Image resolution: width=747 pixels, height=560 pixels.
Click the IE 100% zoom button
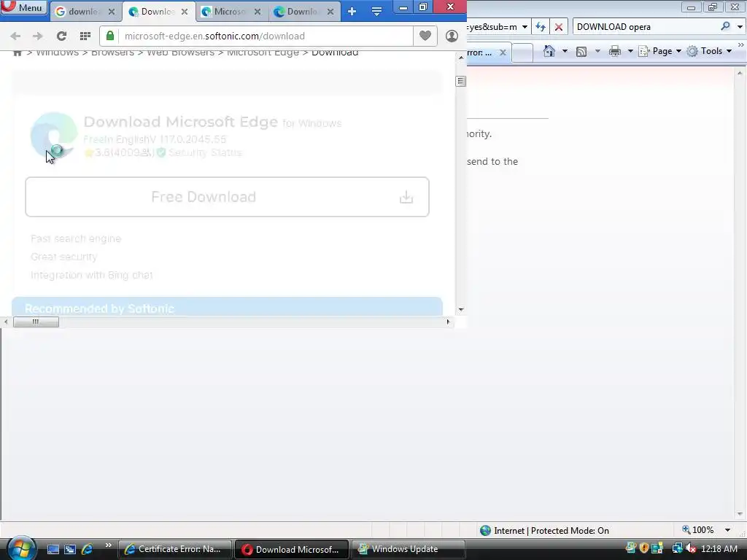coord(698,530)
